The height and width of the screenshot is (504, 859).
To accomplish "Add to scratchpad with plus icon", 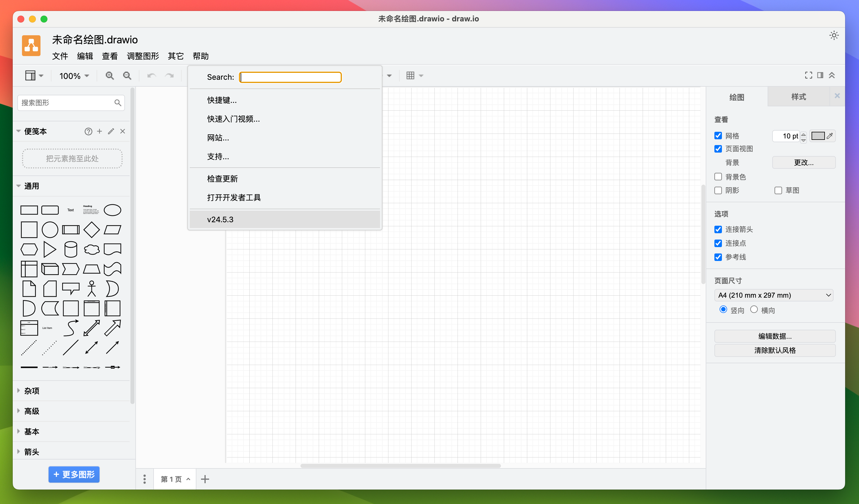I will tap(99, 131).
